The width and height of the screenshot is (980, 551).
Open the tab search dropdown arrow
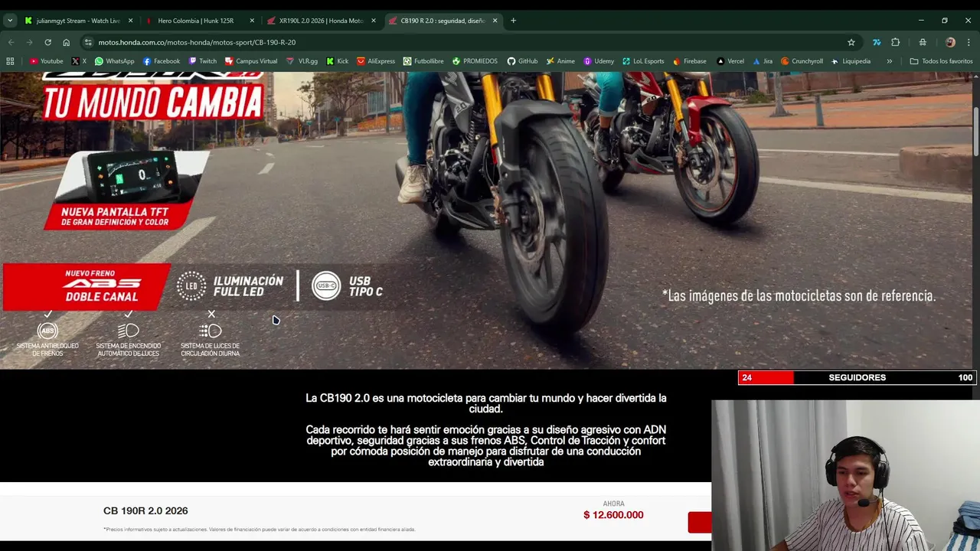pyautogui.click(x=10, y=21)
